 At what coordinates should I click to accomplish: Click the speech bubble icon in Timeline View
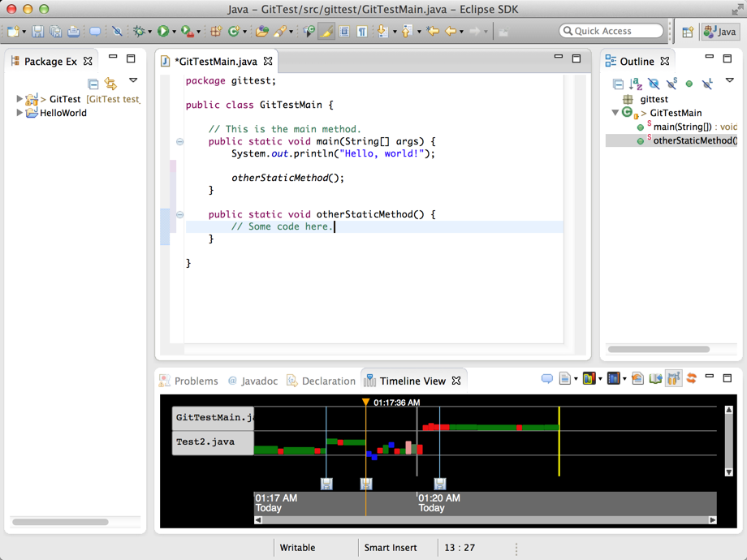pyautogui.click(x=546, y=379)
